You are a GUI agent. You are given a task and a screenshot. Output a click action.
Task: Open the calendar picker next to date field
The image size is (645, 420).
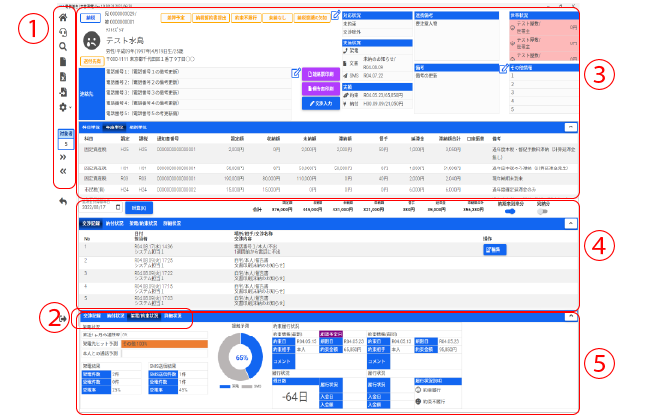[119, 207]
